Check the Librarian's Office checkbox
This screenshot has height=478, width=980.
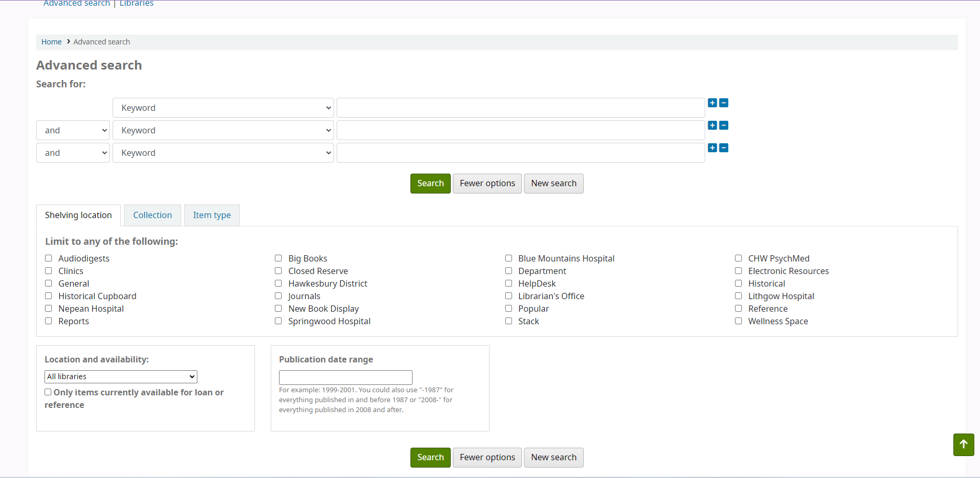pos(508,296)
